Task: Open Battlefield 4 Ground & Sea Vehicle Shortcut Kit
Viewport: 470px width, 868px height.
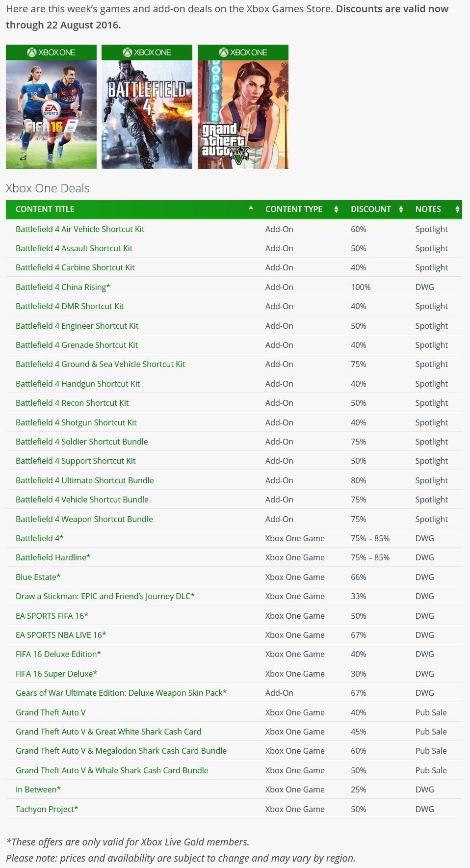Action: tap(101, 364)
